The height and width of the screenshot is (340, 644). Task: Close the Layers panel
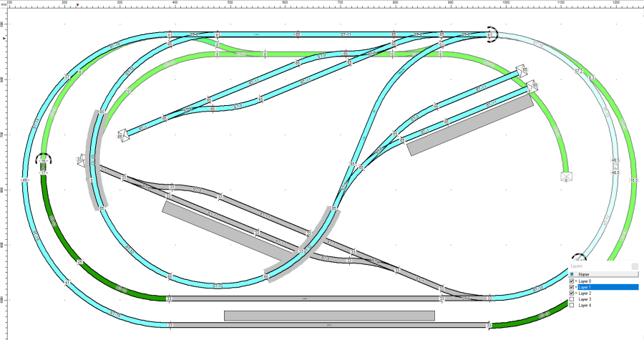pyautogui.click(x=635, y=266)
